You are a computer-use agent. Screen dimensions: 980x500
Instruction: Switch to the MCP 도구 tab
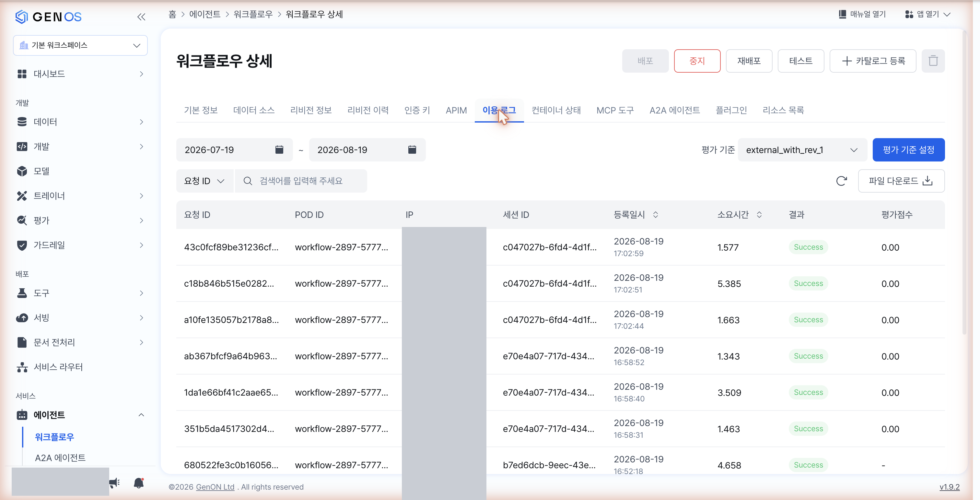615,110
